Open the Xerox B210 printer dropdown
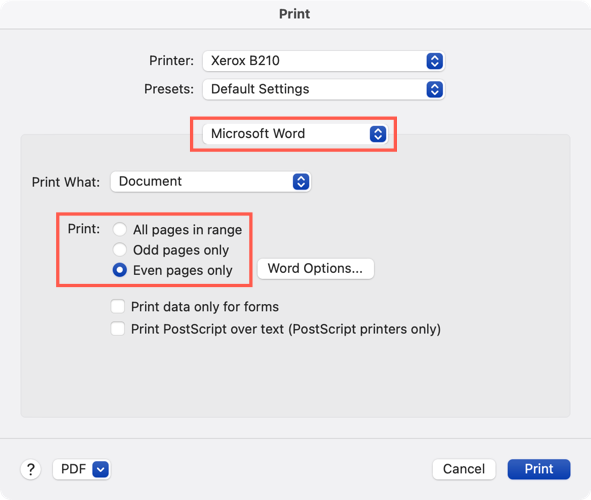591x500 pixels. point(323,61)
